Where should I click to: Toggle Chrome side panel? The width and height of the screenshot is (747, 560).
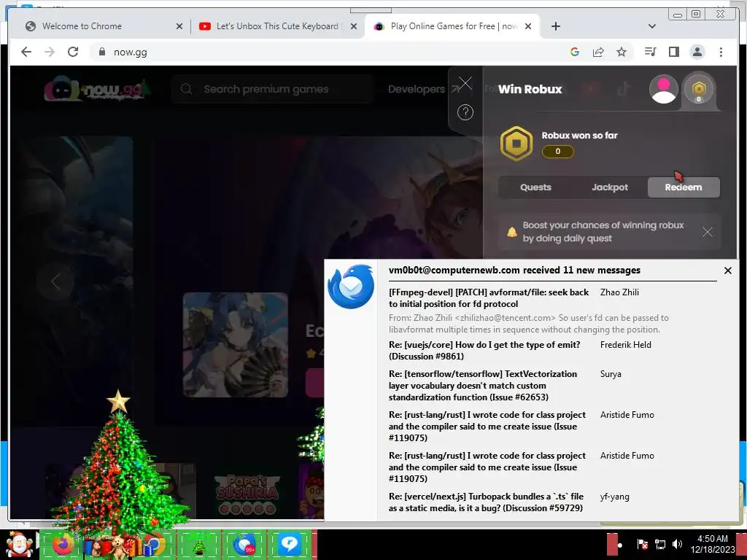(x=673, y=52)
